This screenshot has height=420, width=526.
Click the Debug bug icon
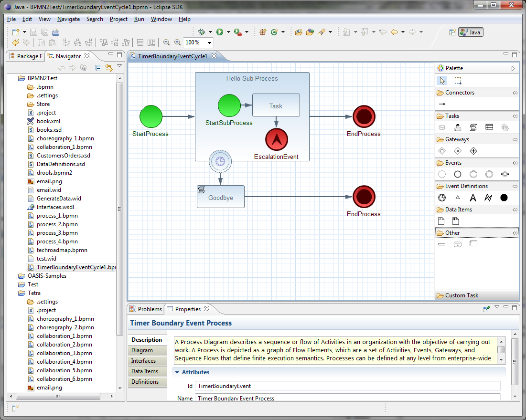tap(203, 32)
